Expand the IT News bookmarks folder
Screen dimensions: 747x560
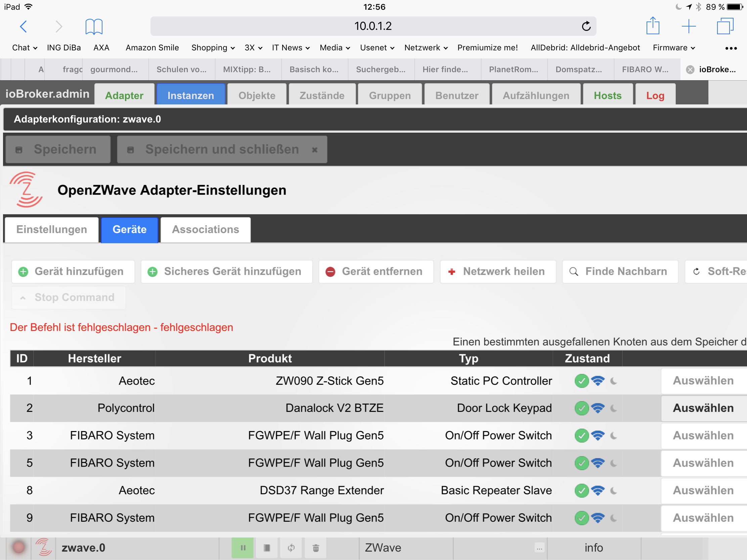(291, 48)
